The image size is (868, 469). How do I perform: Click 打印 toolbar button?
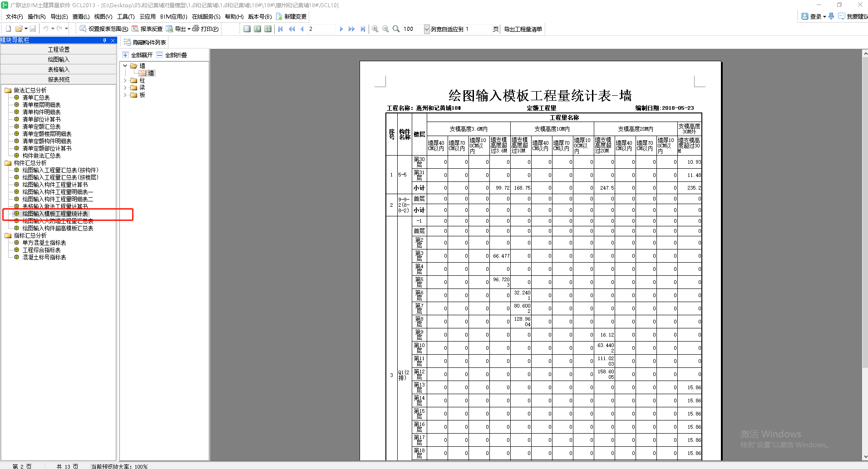coord(205,29)
